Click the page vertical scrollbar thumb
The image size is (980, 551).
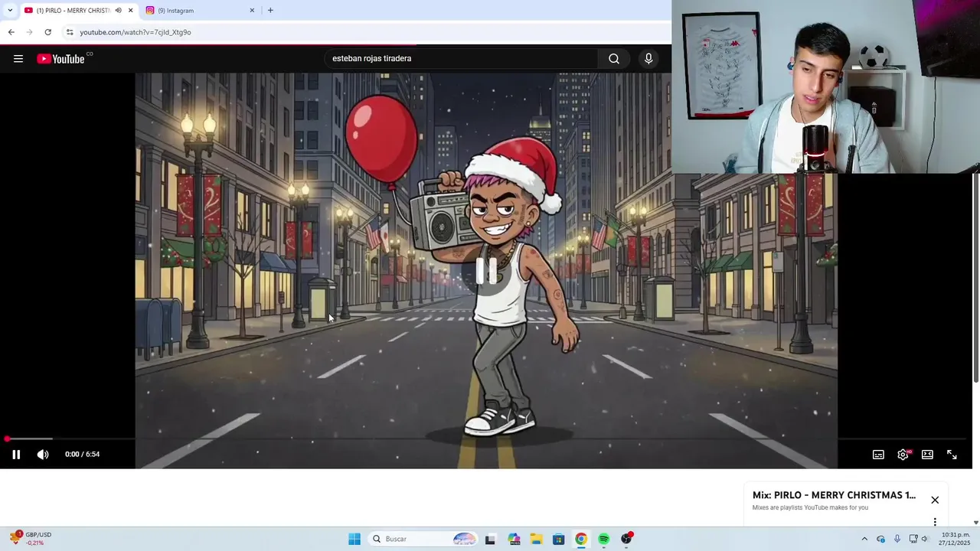975,279
